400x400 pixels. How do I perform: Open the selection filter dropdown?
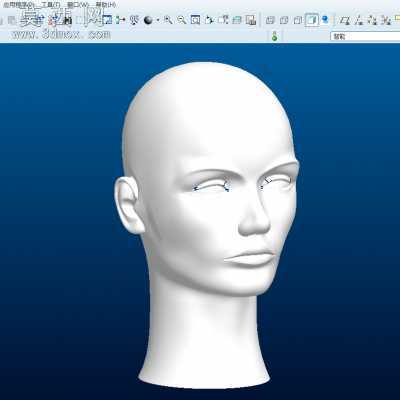(x=365, y=36)
